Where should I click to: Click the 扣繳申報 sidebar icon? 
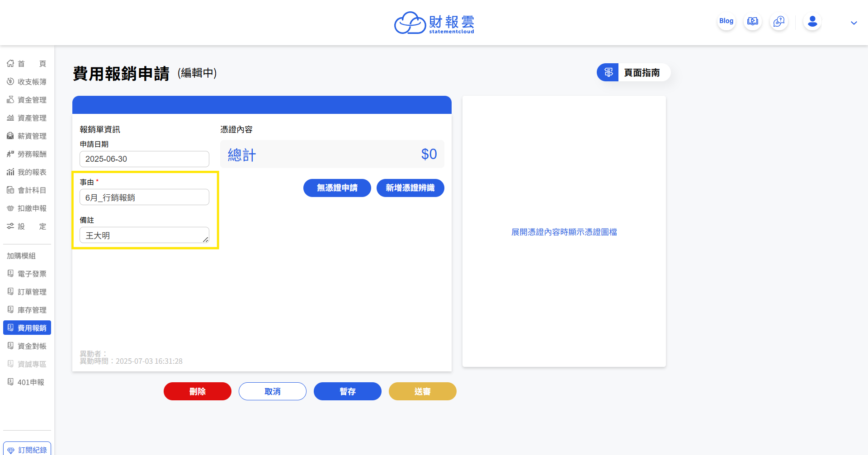pyautogui.click(x=10, y=208)
